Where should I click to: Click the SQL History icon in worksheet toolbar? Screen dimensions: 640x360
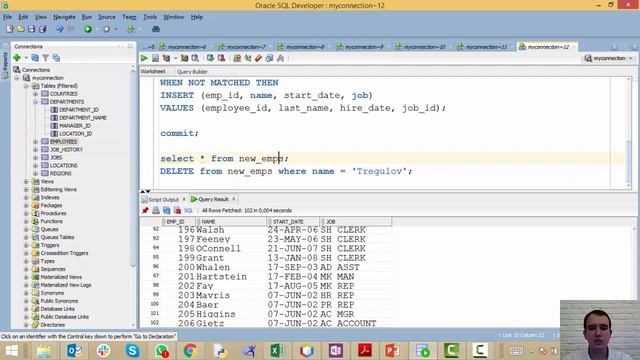[269, 58]
